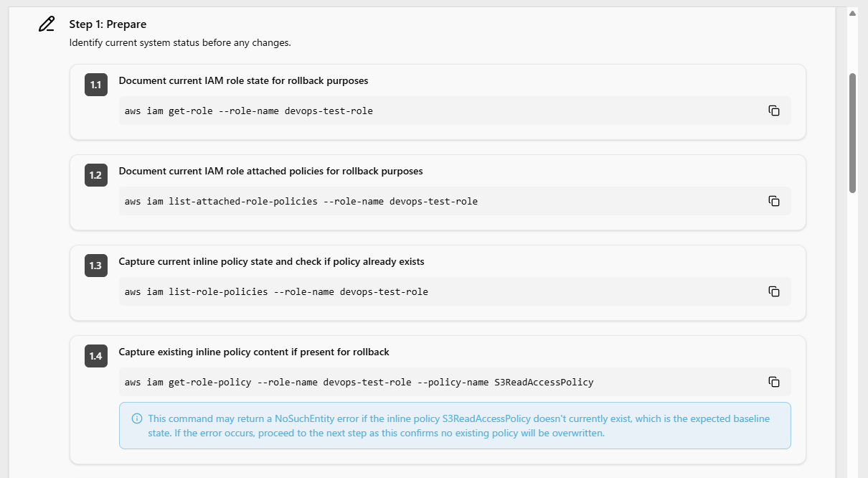The image size is (868, 478).
Task: Copy the get-role-policy S3ReadAccessPolicy command
Action: click(773, 382)
